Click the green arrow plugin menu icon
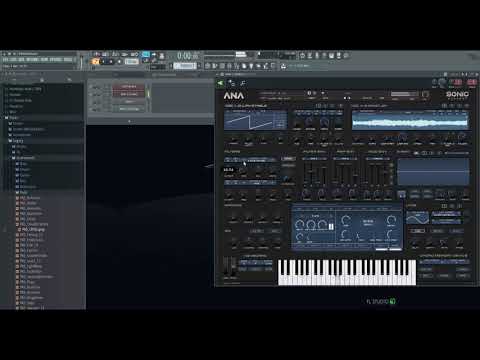480x360 pixels. [x=220, y=83]
